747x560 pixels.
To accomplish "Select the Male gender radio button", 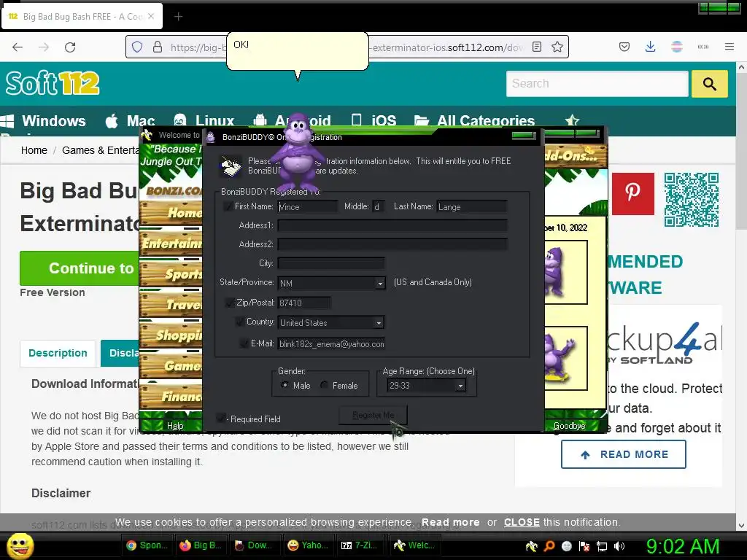I will 285,385.
